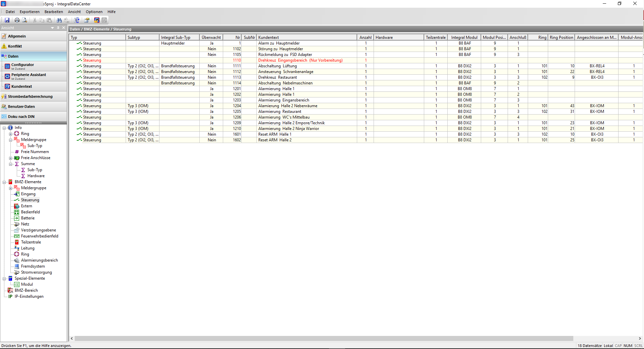The width and height of the screenshot is (644, 349).
Task: Select the Feuerwehrbedienfeld tree item
Action: pyautogui.click(x=40, y=236)
